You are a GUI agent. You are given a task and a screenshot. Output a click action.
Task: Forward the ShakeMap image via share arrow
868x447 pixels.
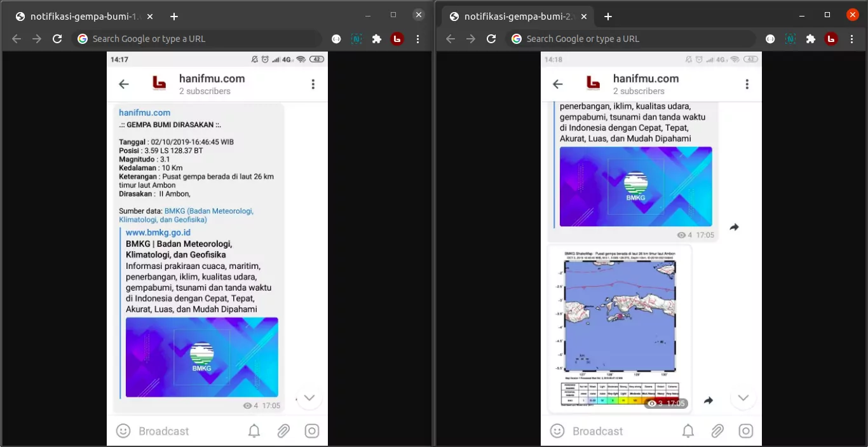click(x=709, y=401)
